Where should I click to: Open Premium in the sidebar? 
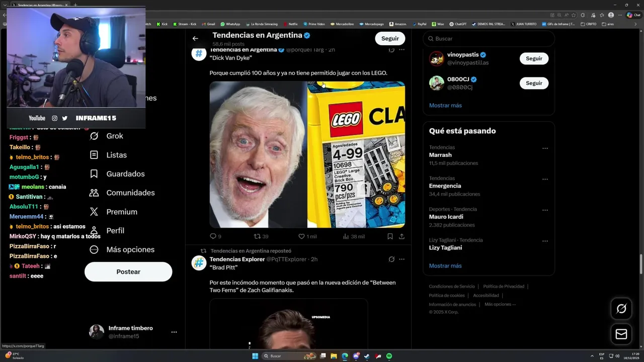coord(113,212)
